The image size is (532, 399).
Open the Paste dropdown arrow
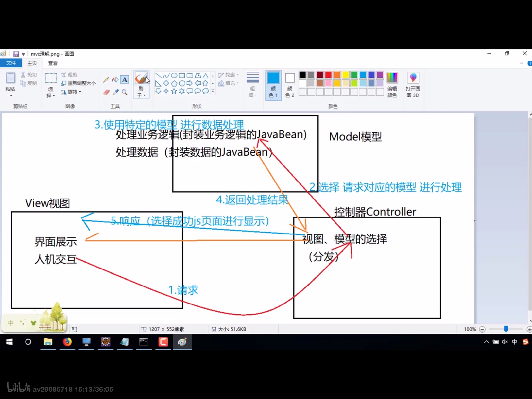pos(11,95)
